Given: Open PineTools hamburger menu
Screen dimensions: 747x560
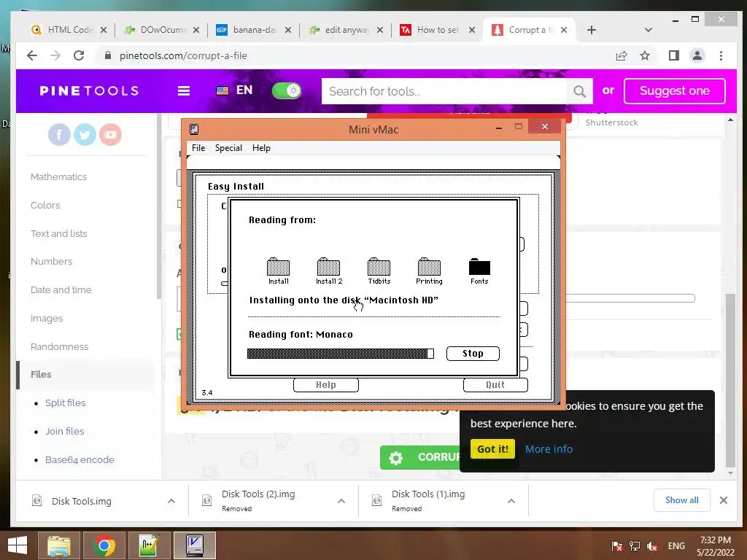Looking at the screenshot, I should pos(184,91).
